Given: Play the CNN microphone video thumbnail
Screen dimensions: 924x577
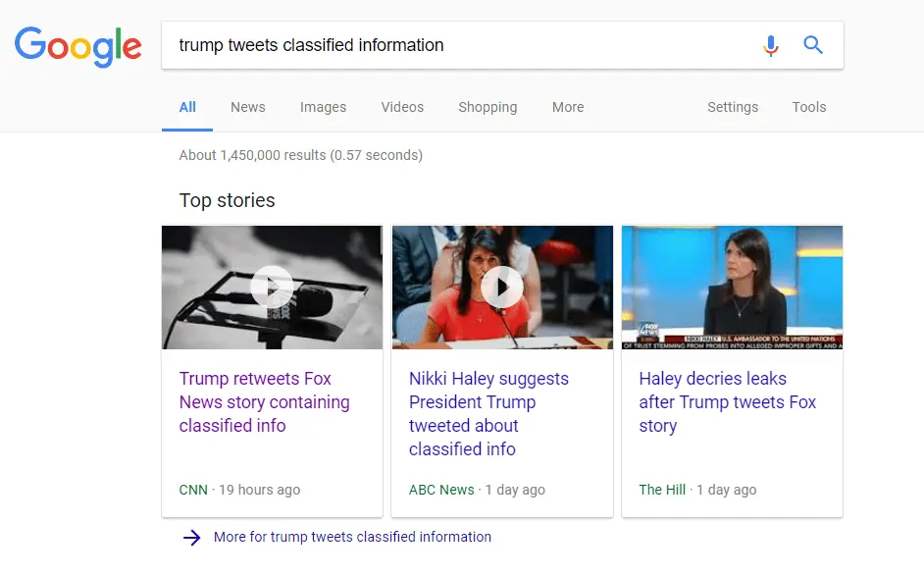Looking at the screenshot, I should point(272,287).
